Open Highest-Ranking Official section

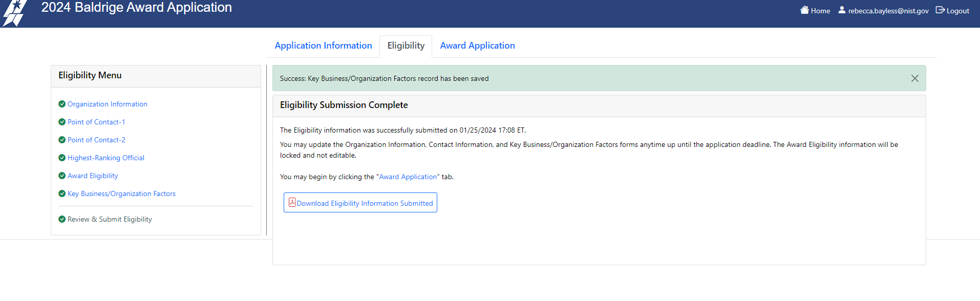(x=106, y=158)
